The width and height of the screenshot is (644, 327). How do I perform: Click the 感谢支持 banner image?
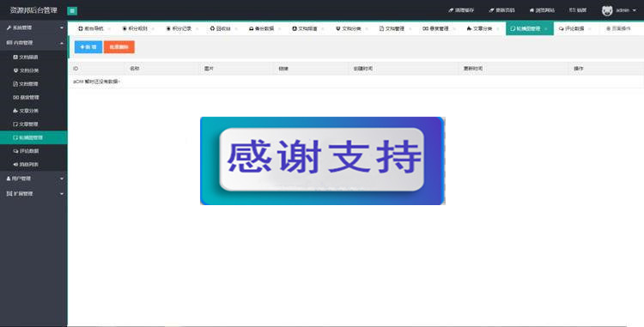[322, 160]
